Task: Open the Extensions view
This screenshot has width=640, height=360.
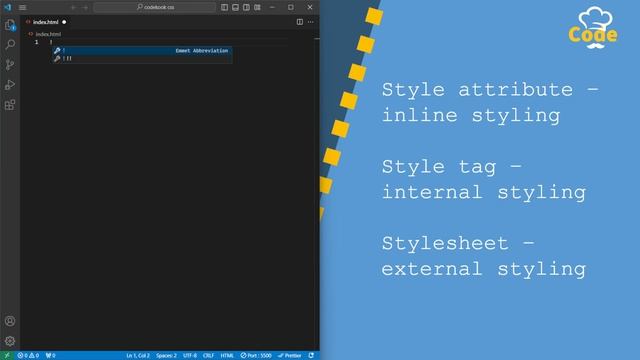Action: (10, 105)
